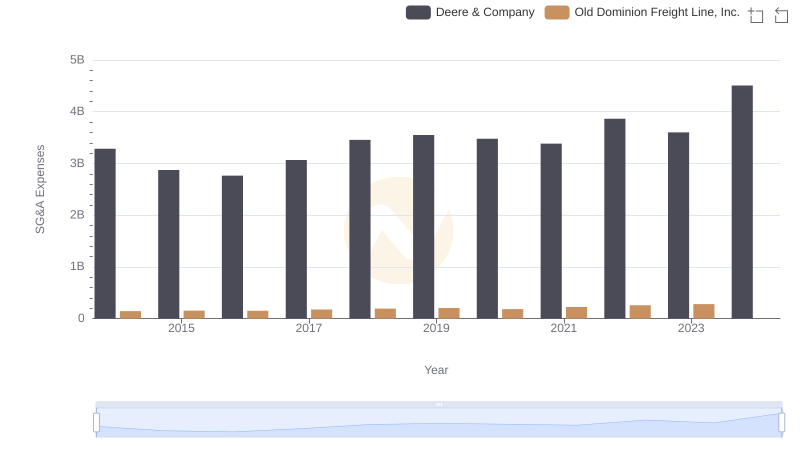Viewport: 800px width, 461px height.
Task: Click the Deere & Company dark legend swatch
Action: point(418,12)
